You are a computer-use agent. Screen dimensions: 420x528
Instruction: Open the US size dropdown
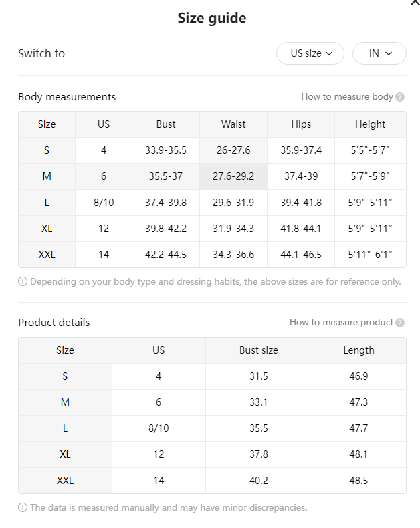pos(310,53)
